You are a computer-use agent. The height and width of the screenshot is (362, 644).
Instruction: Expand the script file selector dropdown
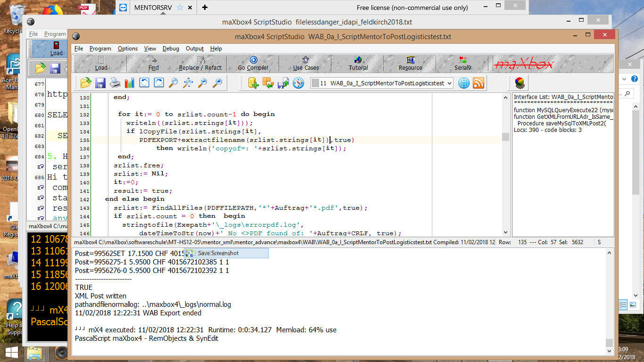tap(449, 83)
